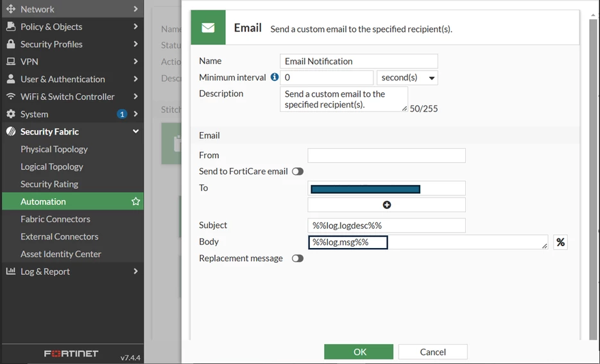600x364 pixels.
Task: Click the Fortinet logo
Action: [x=71, y=354]
